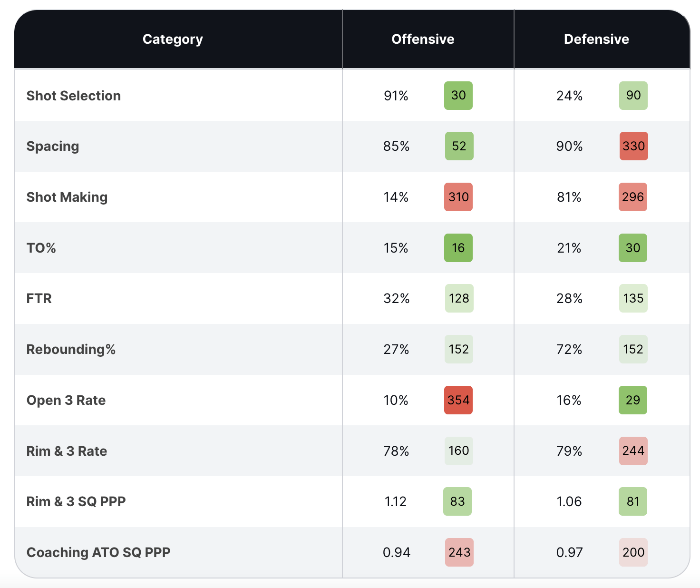This screenshot has width=700, height=588.
Task: Click the 91% offensive Shot Selection value
Action: (x=396, y=96)
